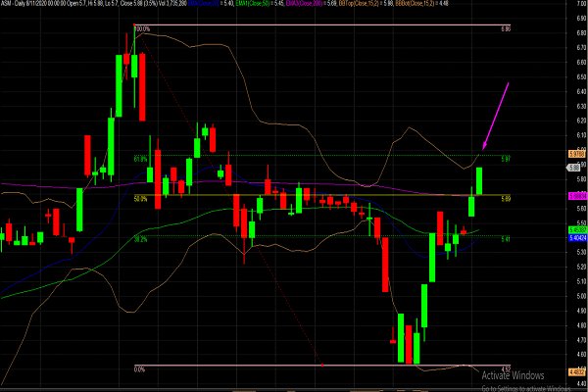Click the grey 5.88 last-price marker
The height and width of the screenshot is (392, 588).
[x=573, y=168]
